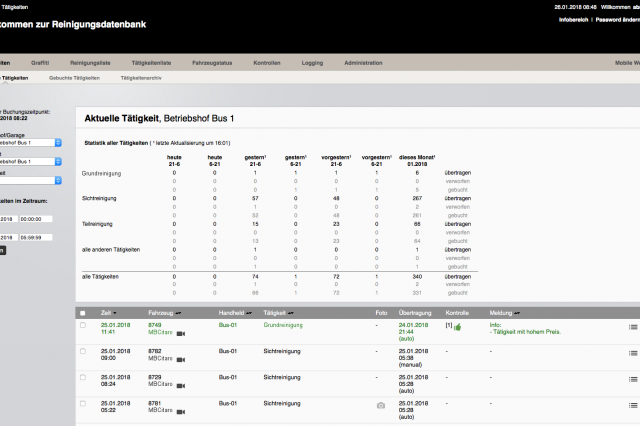Open row menu icon for 11:41 entry
640x426 pixels.
[x=633, y=327]
